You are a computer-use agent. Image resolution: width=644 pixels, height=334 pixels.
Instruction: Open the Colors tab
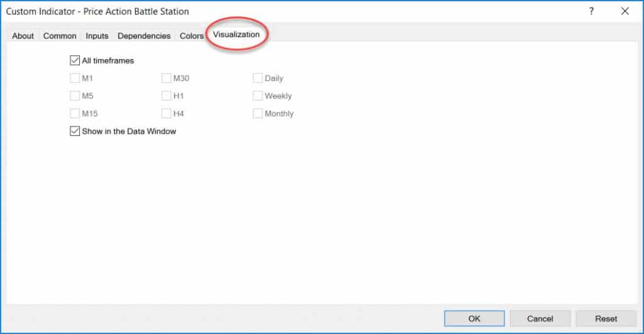[x=191, y=36]
